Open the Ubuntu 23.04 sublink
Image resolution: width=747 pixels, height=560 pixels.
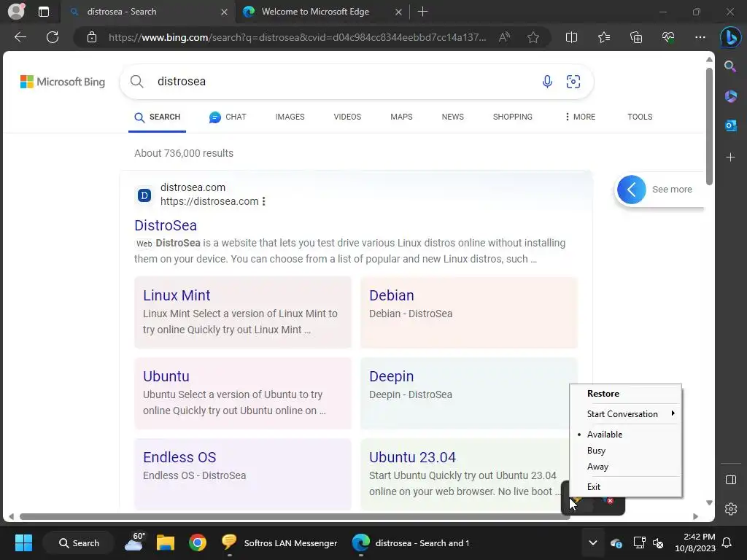(412, 457)
